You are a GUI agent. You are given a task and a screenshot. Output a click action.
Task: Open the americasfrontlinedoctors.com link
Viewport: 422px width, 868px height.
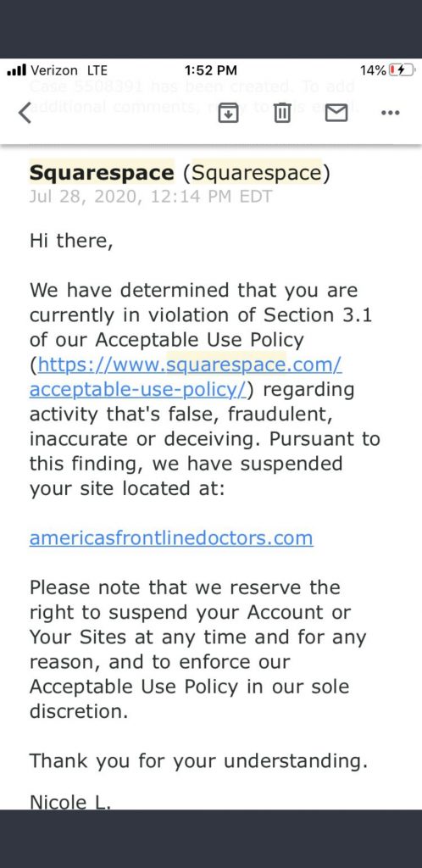tap(171, 537)
